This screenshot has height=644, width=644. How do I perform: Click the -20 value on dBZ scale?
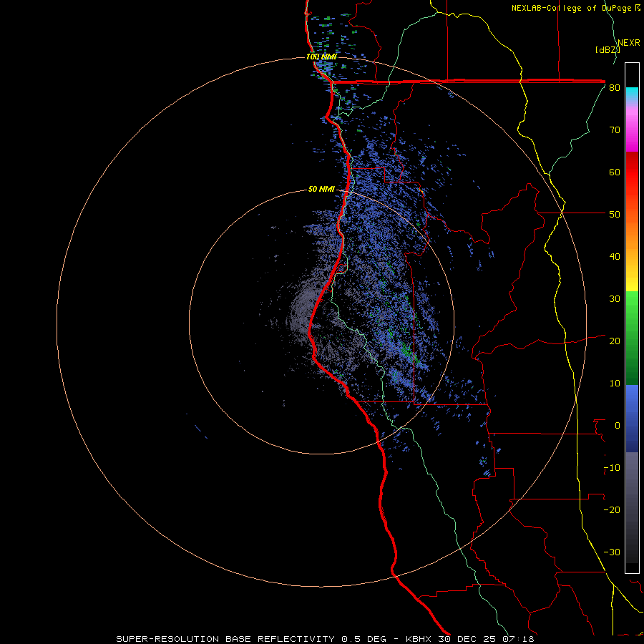click(x=612, y=509)
